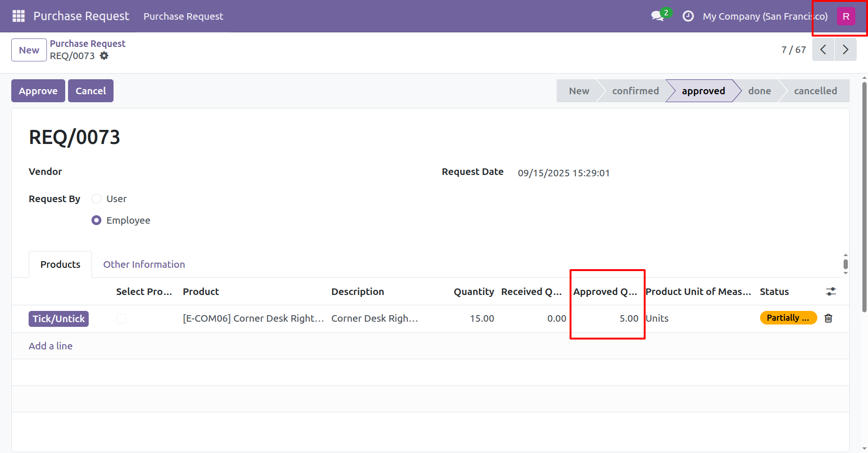Click the user avatar R icon

click(845, 16)
